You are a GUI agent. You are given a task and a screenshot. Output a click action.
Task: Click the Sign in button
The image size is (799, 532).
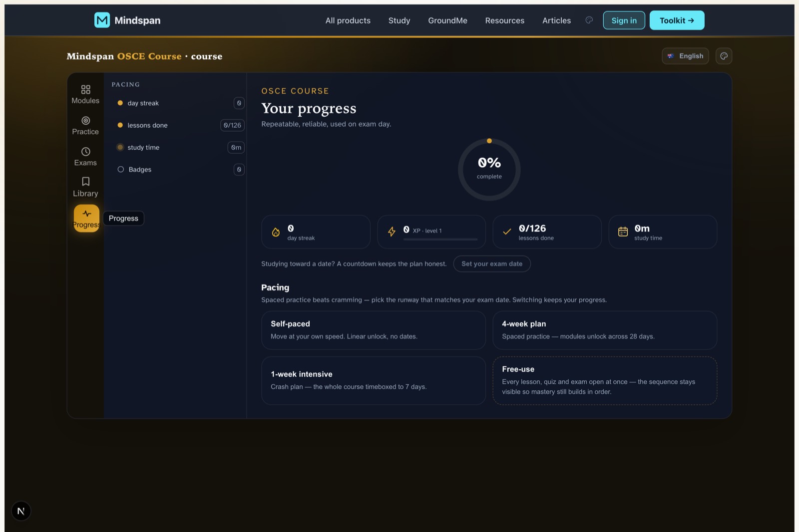624,20
